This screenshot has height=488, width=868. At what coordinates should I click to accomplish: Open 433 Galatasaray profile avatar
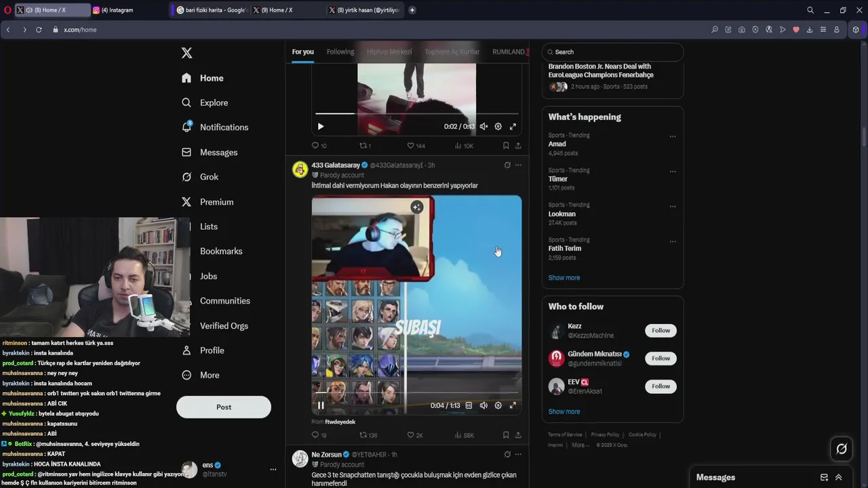pos(300,169)
